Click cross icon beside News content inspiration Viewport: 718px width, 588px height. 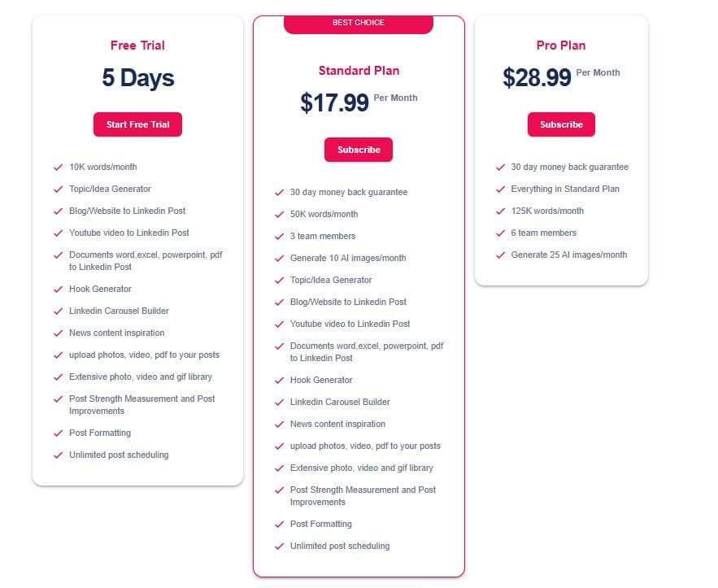click(x=58, y=333)
